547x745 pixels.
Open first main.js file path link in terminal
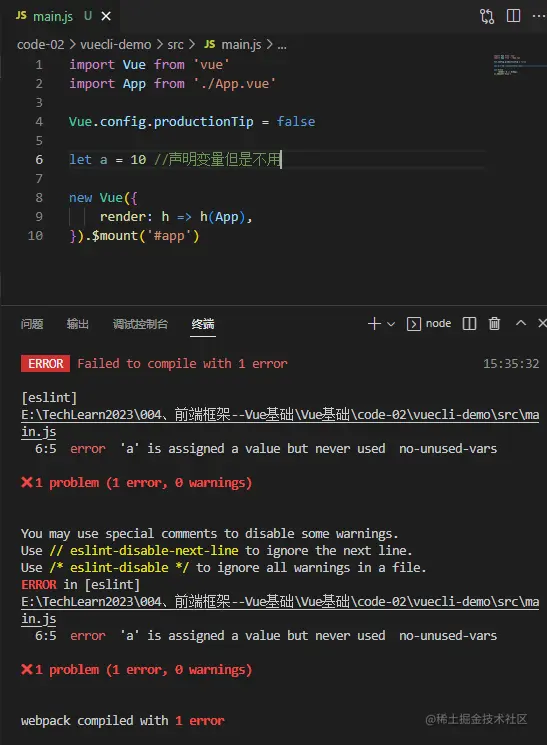pyautogui.click(x=280, y=423)
